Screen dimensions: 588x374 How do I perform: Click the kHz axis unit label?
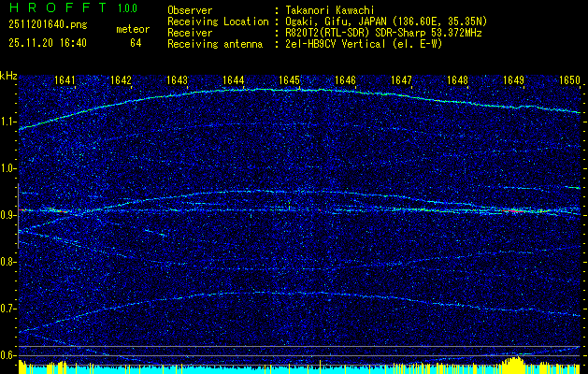(x=8, y=75)
